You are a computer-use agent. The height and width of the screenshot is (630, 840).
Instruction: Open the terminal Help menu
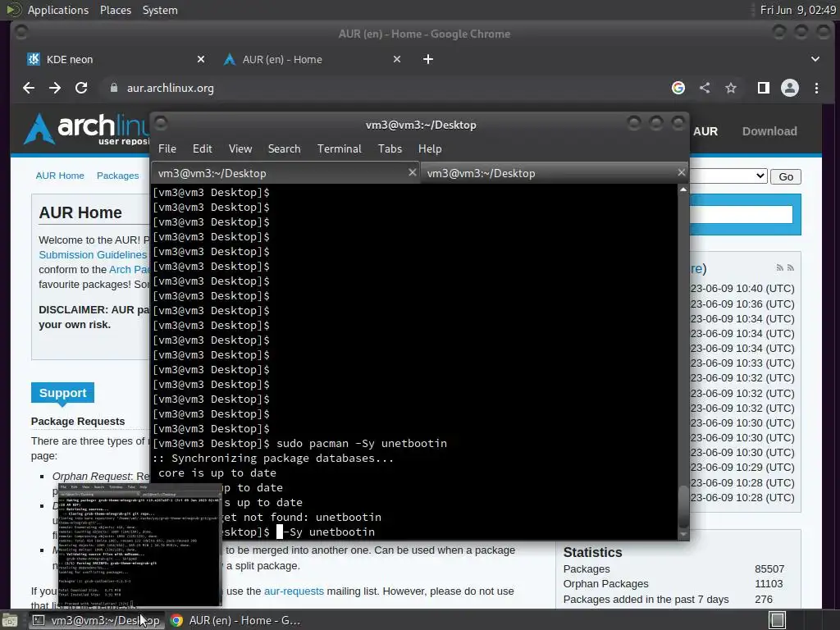point(430,149)
